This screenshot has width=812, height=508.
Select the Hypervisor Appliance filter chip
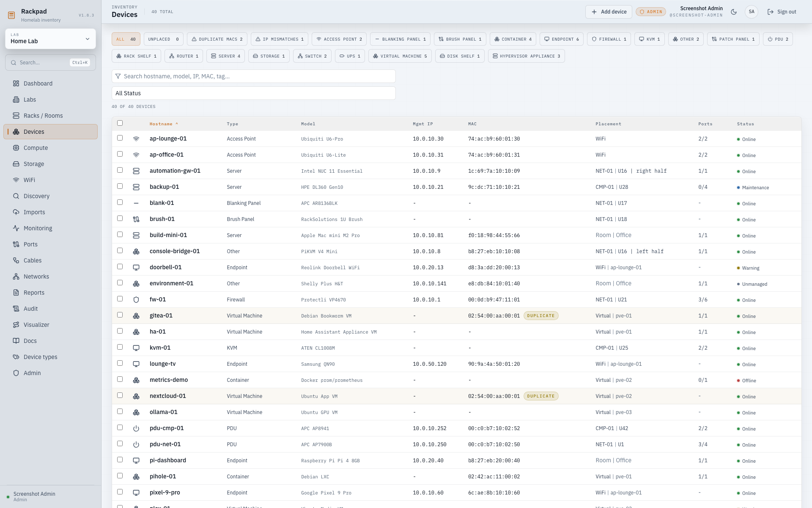click(x=526, y=56)
